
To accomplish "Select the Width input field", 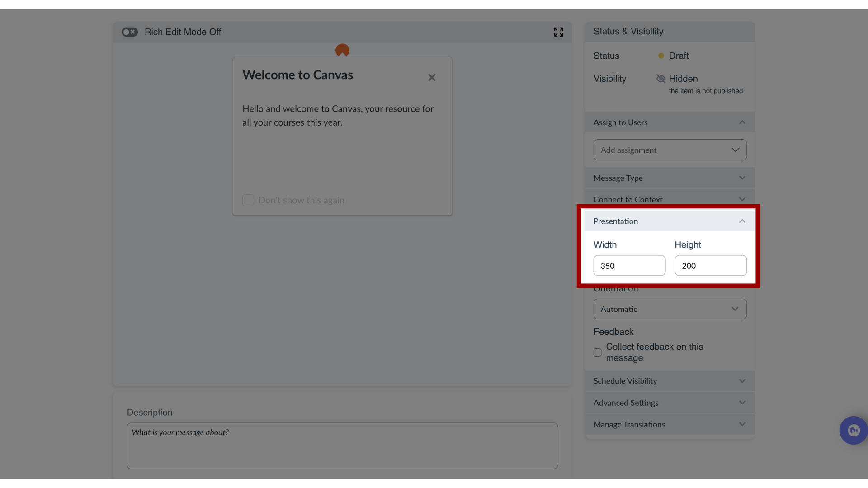I will pos(630,265).
